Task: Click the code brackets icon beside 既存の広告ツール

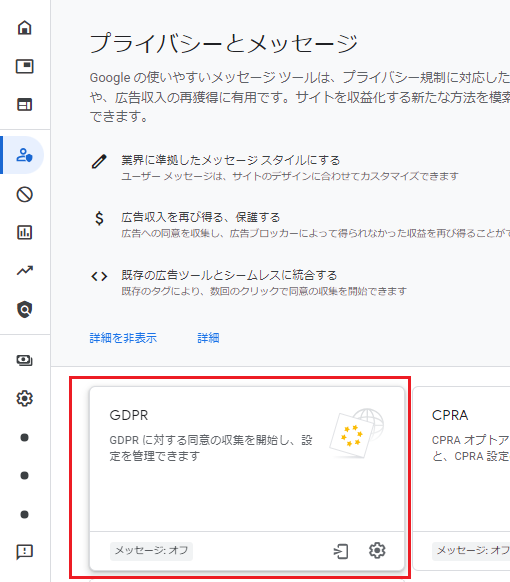Action: coord(99,277)
